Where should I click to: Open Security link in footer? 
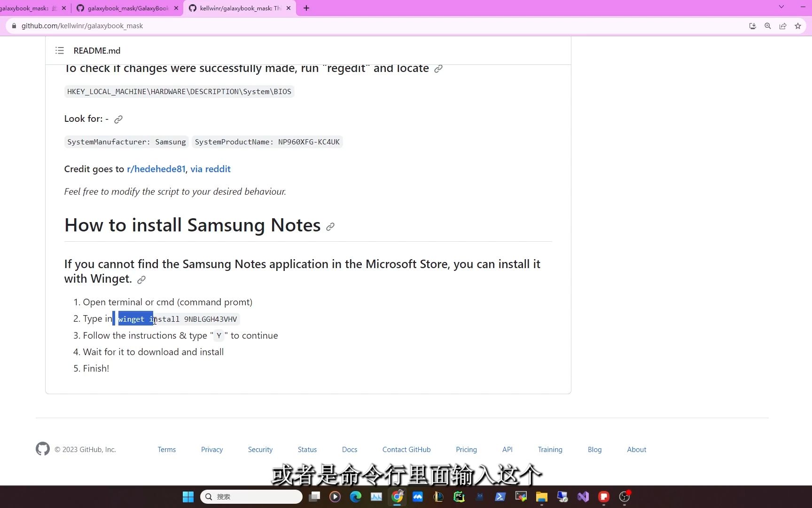[260, 450]
